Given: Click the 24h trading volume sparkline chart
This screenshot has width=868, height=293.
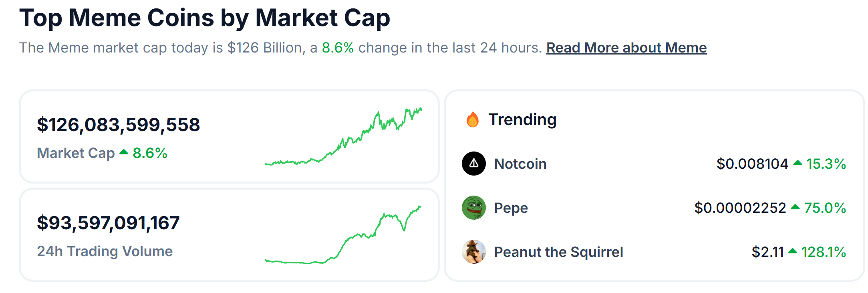Looking at the screenshot, I should [343, 236].
